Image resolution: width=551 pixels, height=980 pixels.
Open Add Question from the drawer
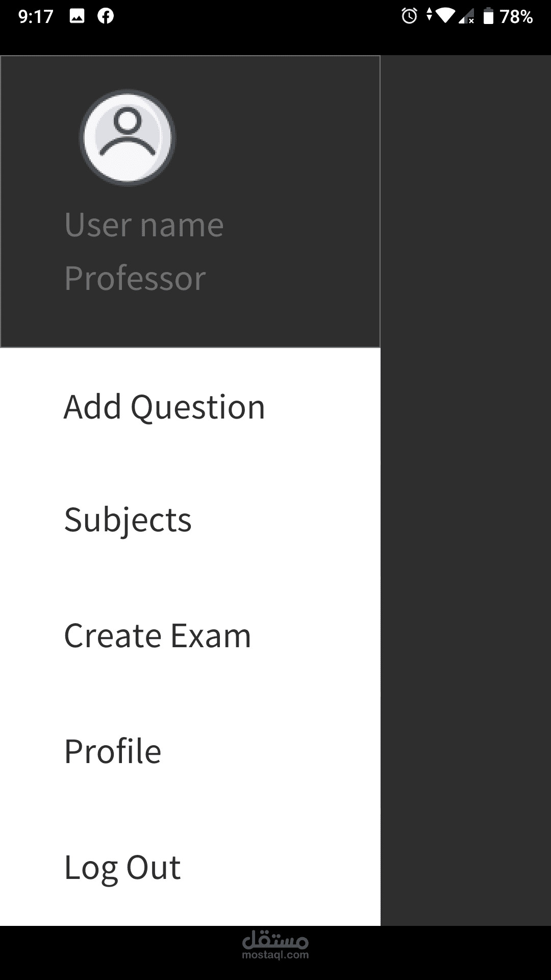(x=164, y=407)
